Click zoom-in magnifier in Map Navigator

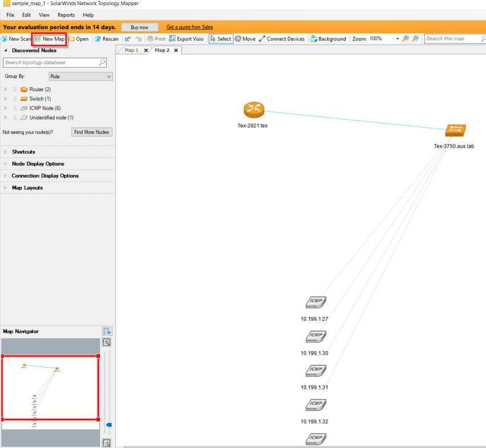pyautogui.click(x=107, y=343)
